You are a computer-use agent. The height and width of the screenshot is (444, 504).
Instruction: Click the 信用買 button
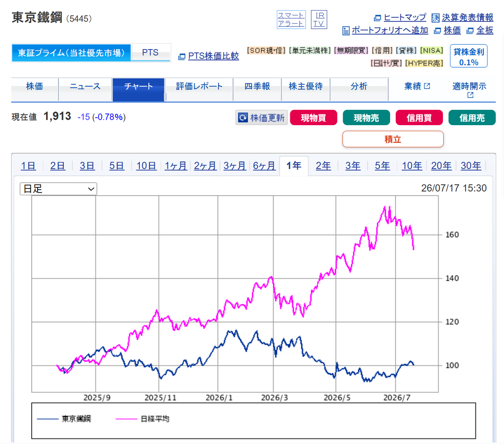coord(419,118)
